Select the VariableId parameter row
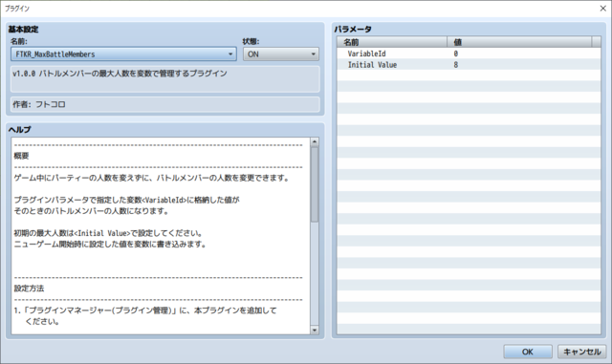The height and width of the screenshot is (364, 612). click(469, 54)
